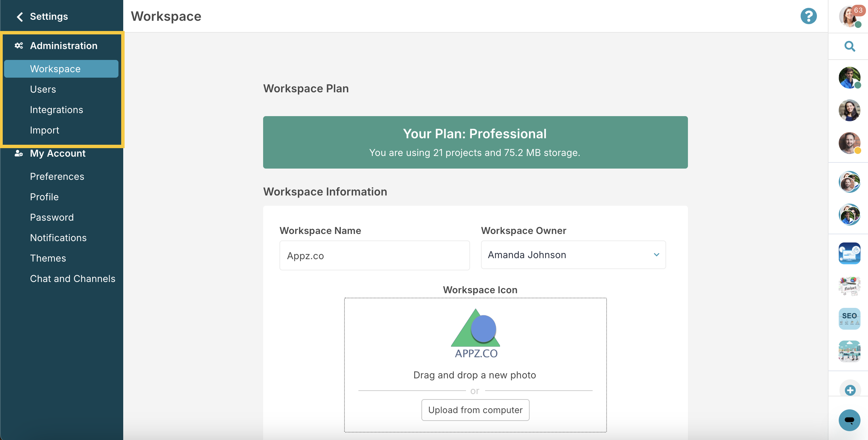Open Preferences under My Account
Viewport: 868px width, 440px height.
pos(57,176)
